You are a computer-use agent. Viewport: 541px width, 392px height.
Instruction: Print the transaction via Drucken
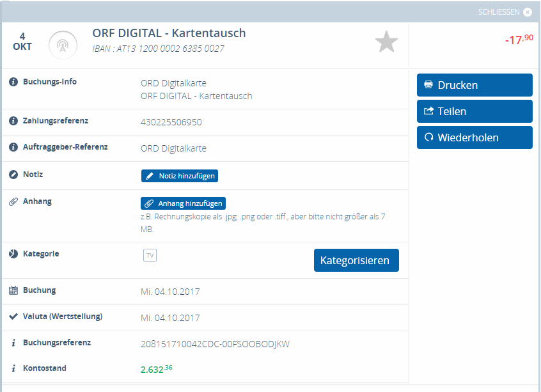[x=474, y=85]
